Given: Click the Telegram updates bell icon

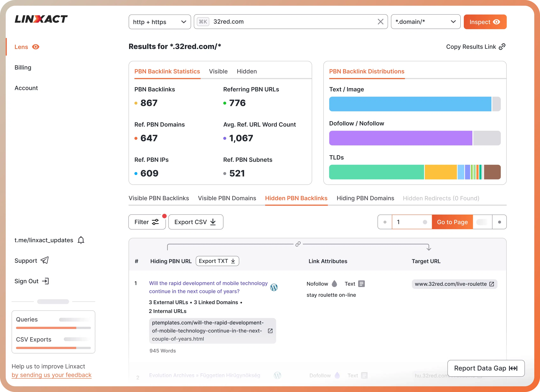Looking at the screenshot, I should tap(81, 240).
